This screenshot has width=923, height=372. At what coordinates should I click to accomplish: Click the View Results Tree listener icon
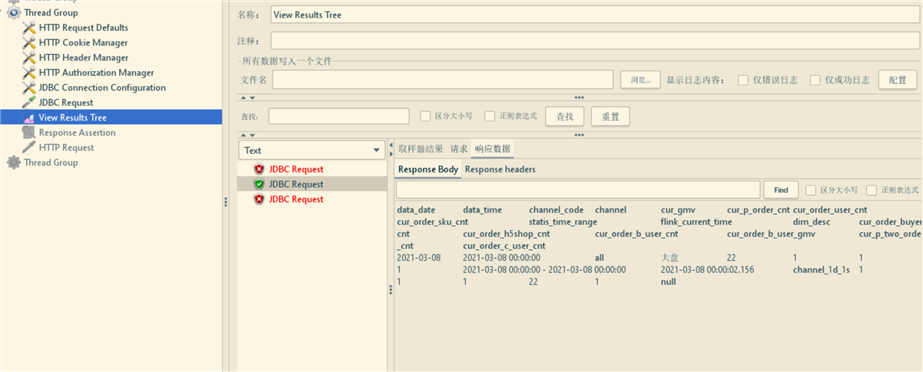pyautogui.click(x=29, y=118)
